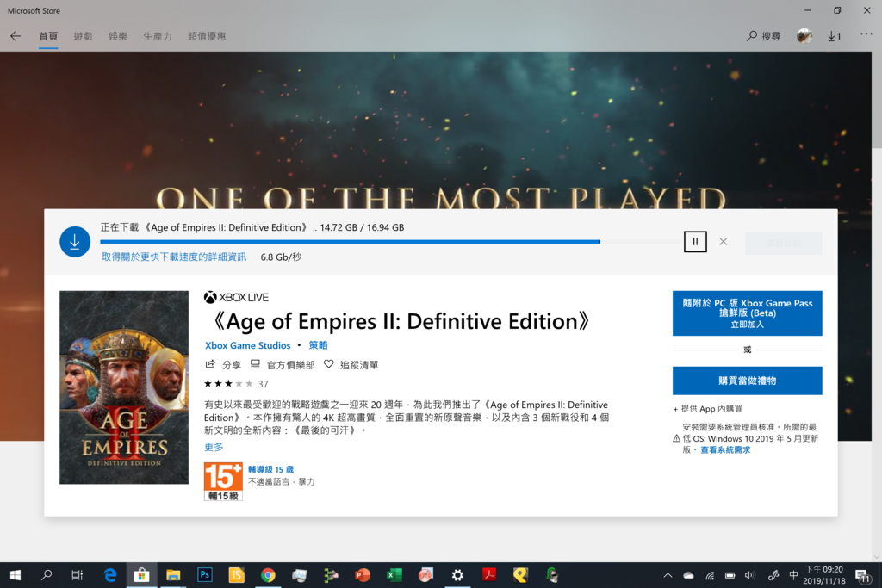Open volume speaker tray icon
Screen dimensions: 882x588
(750, 575)
